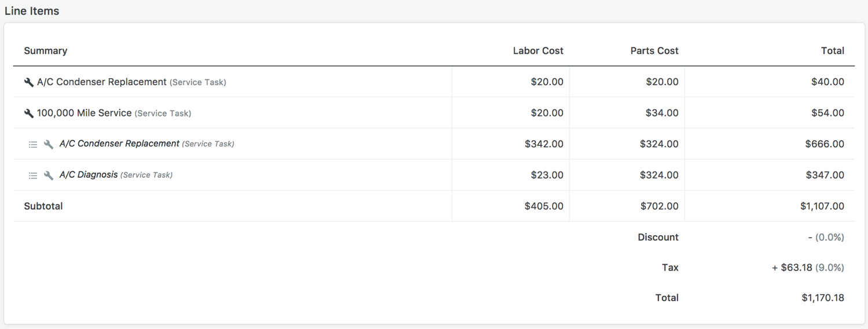Image resolution: width=868 pixels, height=329 pixels.
Task: Click the tax amount of $63.18
Action: [x=796, y=268]
